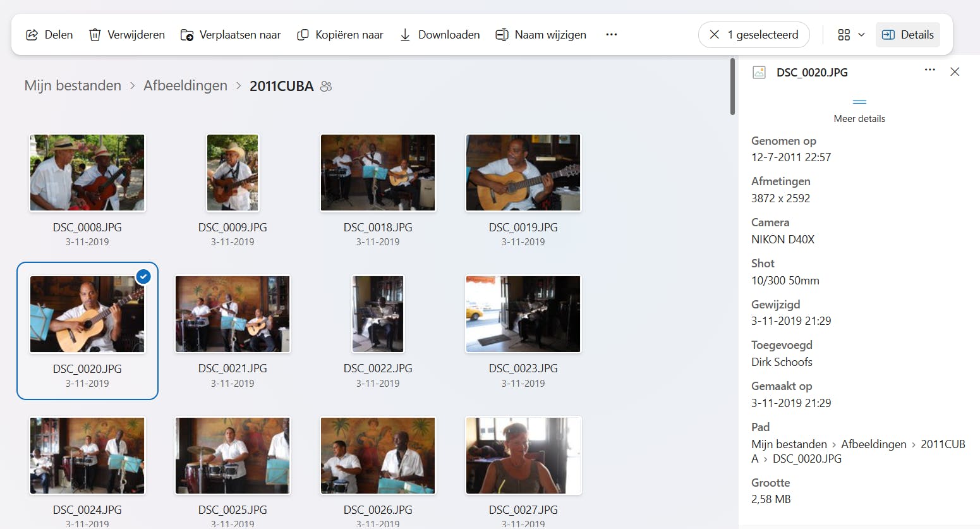
Task: Click the Verwijderen trash icon
Action: coord(95,35)
